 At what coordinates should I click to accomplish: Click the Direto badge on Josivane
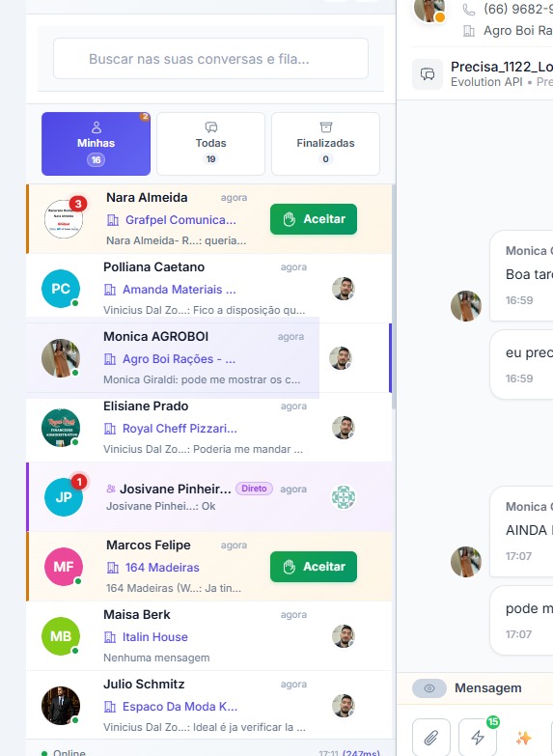pyautogui.click(x=254, y=489)
